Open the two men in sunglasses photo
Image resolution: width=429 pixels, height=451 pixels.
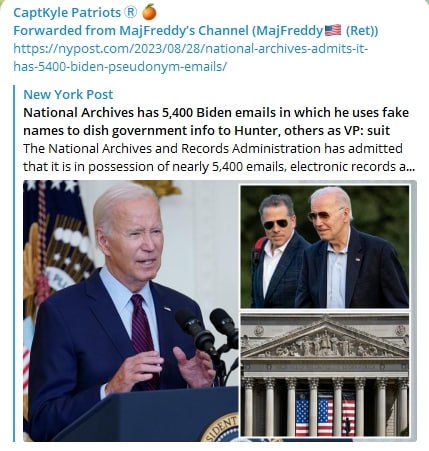tap(325, 247)
